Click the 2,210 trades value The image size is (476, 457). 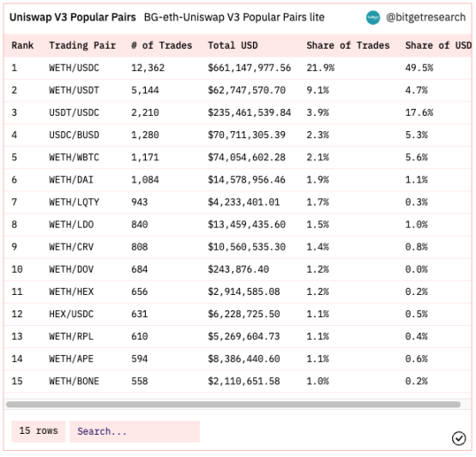pyautogui.click(x=145, y=112)
